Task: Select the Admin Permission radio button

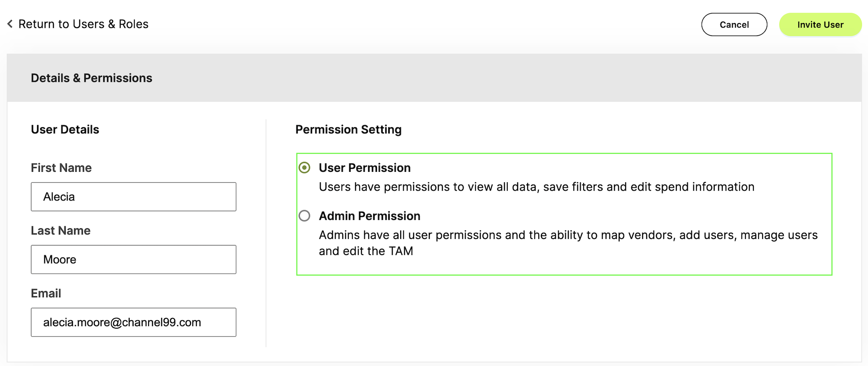Action: pyautogui.click(x=305, y=216)
